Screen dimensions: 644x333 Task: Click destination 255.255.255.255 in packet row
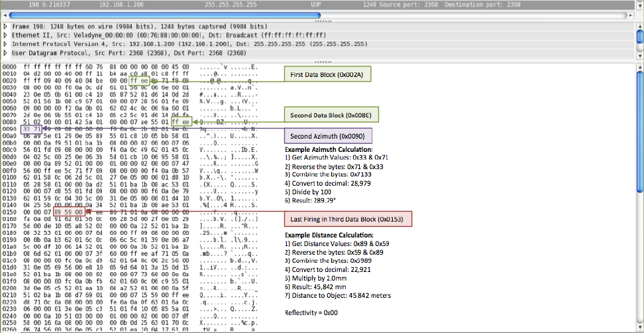click(x=231, y=5)
